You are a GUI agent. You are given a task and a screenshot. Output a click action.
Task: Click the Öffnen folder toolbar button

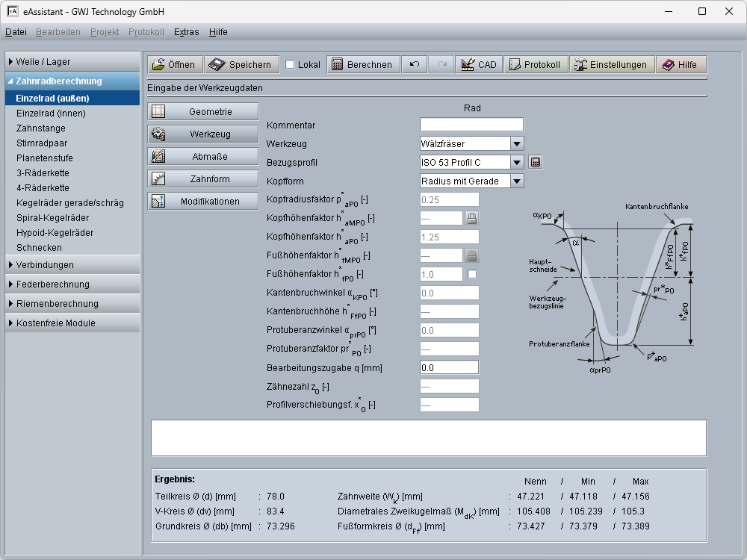tap(174, 65)
